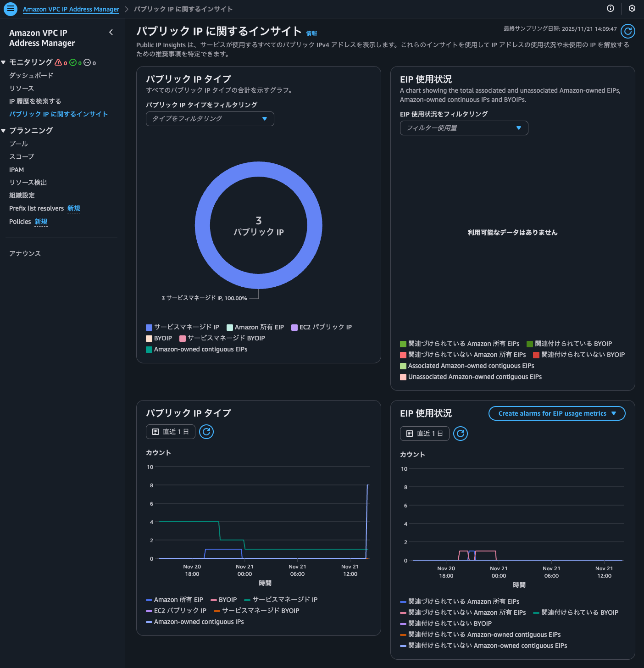This screenshot has width=644, height=668.
Task: Open the hamburger navigation menu
Action: tap(10, 9)
